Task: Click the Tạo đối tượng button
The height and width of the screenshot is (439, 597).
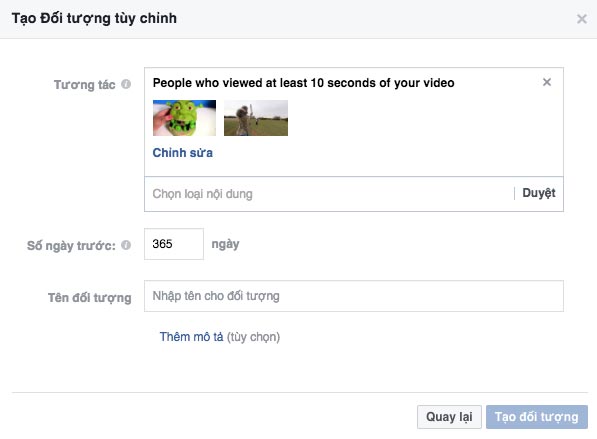Action: pos(537,417)
